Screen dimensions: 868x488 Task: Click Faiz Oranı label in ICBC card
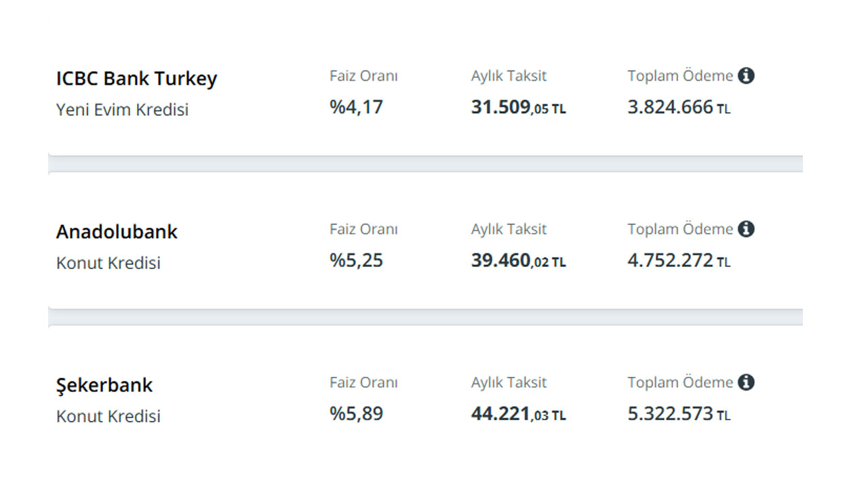(363, 76)
